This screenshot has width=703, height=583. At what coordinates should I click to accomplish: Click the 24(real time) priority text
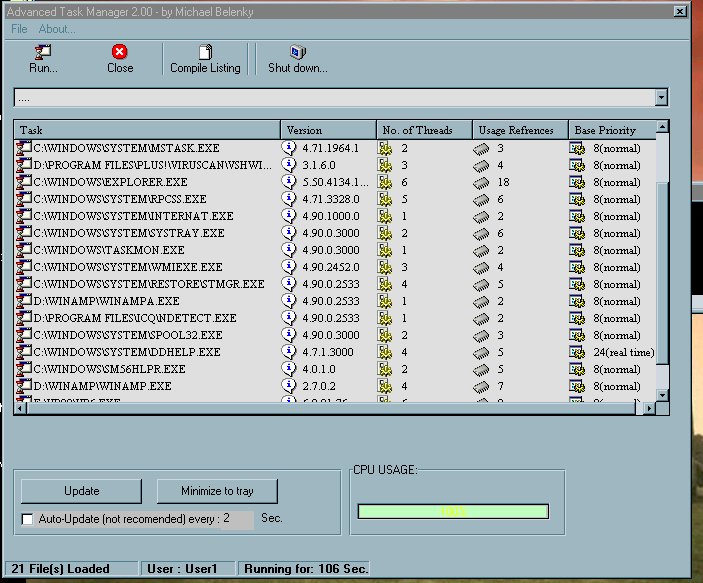(624, 352)
